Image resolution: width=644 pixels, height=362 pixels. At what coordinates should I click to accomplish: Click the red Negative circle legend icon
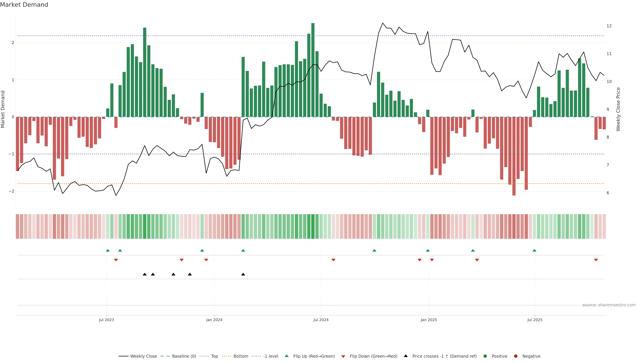[x=516, y=356]
